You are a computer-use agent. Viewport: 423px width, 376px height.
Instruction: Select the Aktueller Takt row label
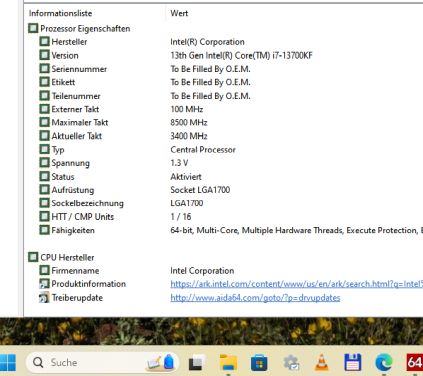77,136
